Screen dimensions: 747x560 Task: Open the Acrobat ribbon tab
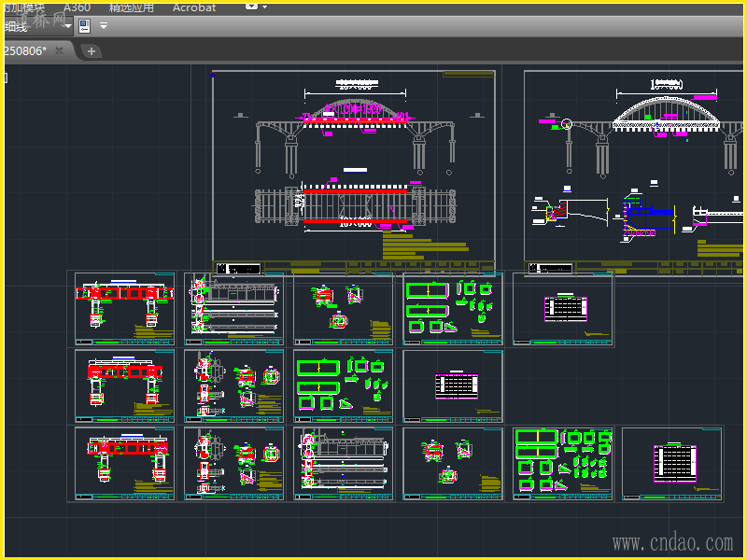tap(194, 7)
